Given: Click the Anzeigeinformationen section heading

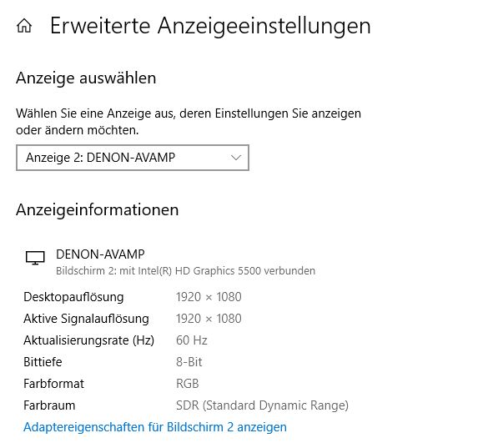Looking at the screenshot, I should [97, 209].
